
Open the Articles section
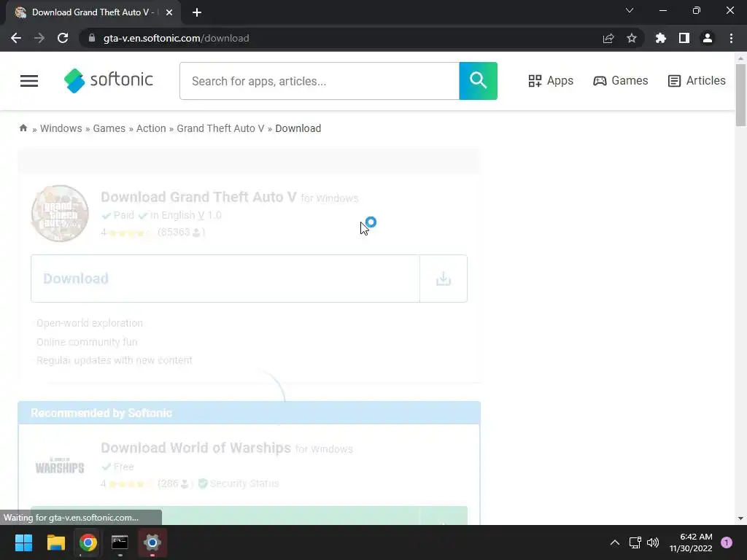pos(697,81)
